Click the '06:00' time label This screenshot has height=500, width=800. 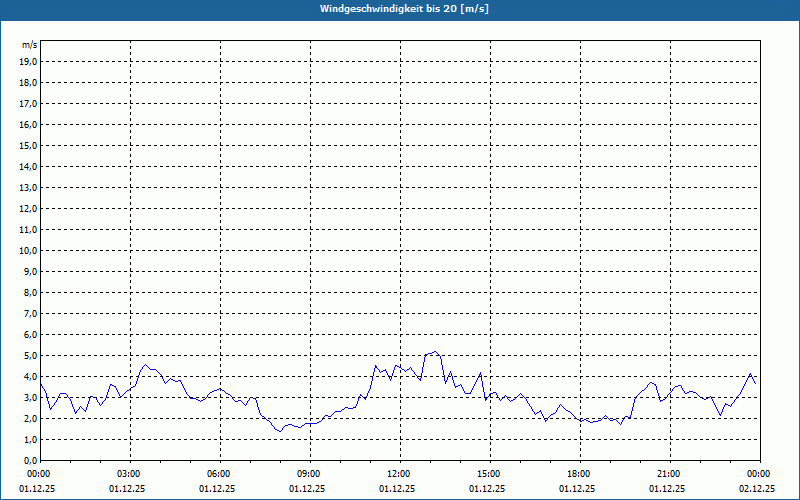click(220, 474)
